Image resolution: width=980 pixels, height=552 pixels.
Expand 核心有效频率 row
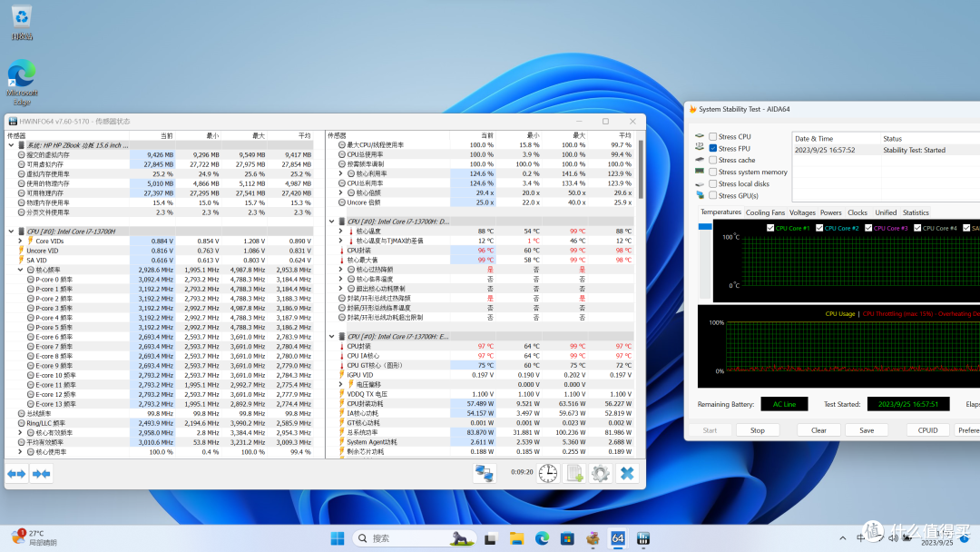pos(20,432)
